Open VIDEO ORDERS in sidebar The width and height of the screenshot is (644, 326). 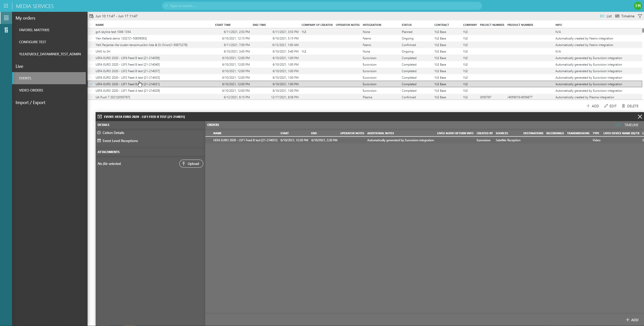[31, 90]
